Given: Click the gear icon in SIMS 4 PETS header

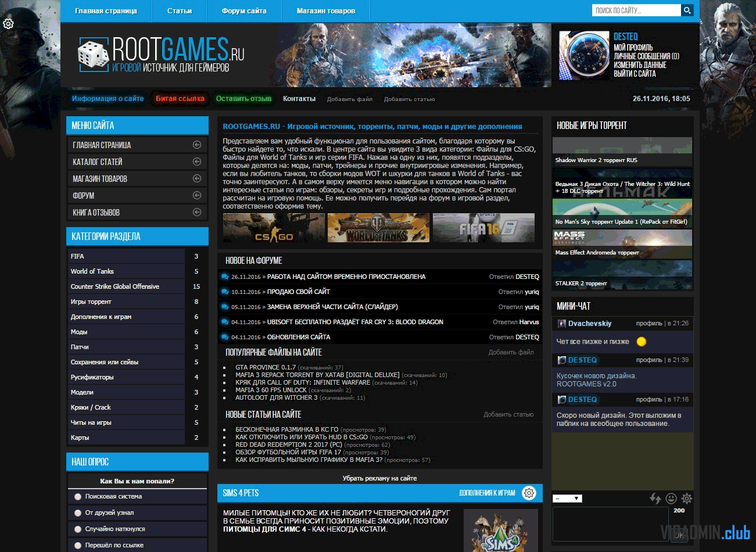Looking at the screenshot, I should pos(529,493).
